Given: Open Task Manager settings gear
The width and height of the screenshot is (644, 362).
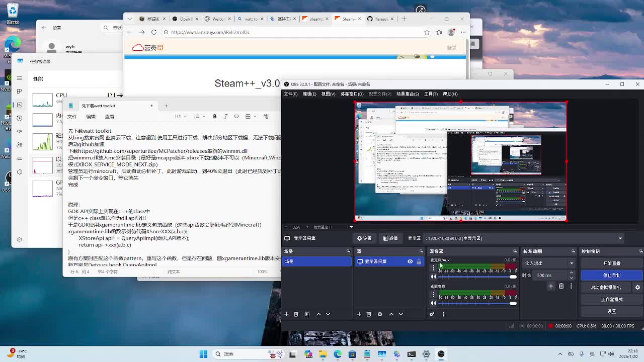Looking at the screenshot, I should [19, 240].
